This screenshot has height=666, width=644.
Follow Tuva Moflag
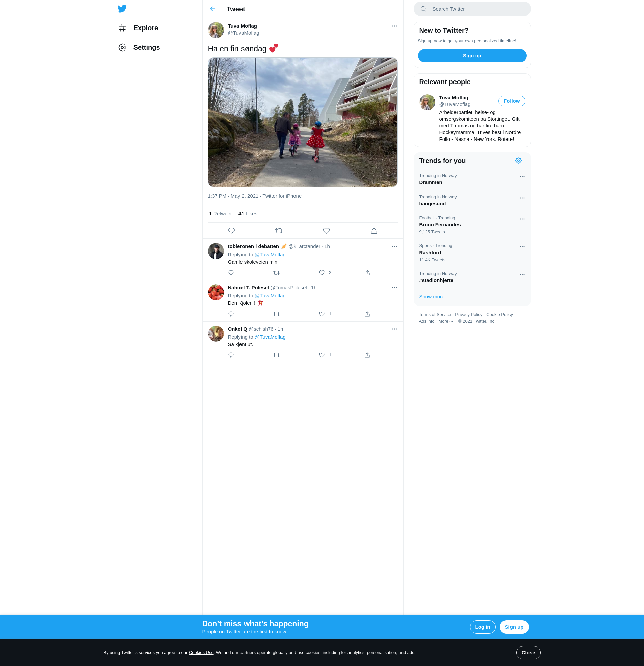coord(512,101)
